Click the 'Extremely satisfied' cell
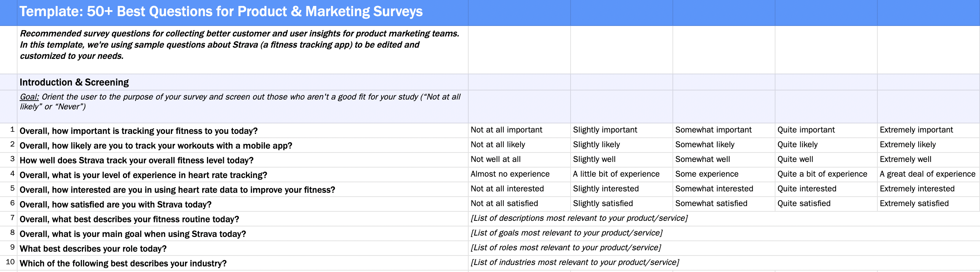980x272 pixels. [x=914, y=203]
